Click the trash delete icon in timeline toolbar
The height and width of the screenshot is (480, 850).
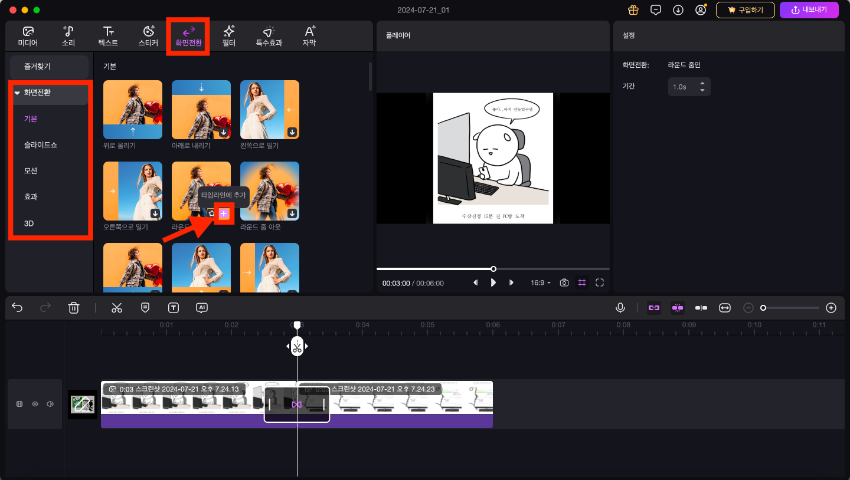(x=74, y=308)
